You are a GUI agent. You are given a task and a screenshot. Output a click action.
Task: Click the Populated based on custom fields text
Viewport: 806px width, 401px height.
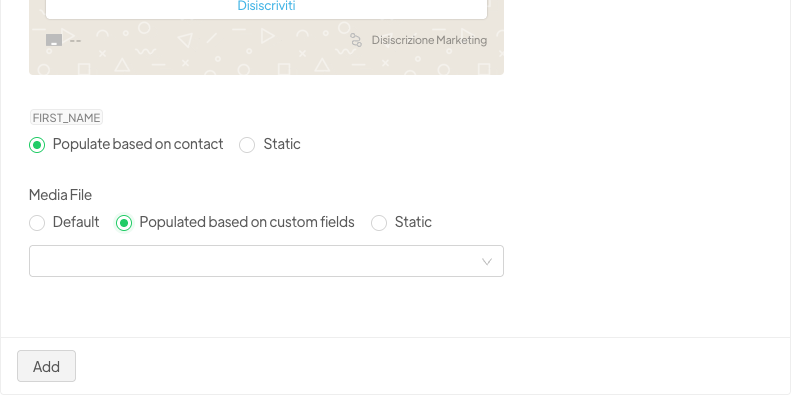[x=247, y=222]
